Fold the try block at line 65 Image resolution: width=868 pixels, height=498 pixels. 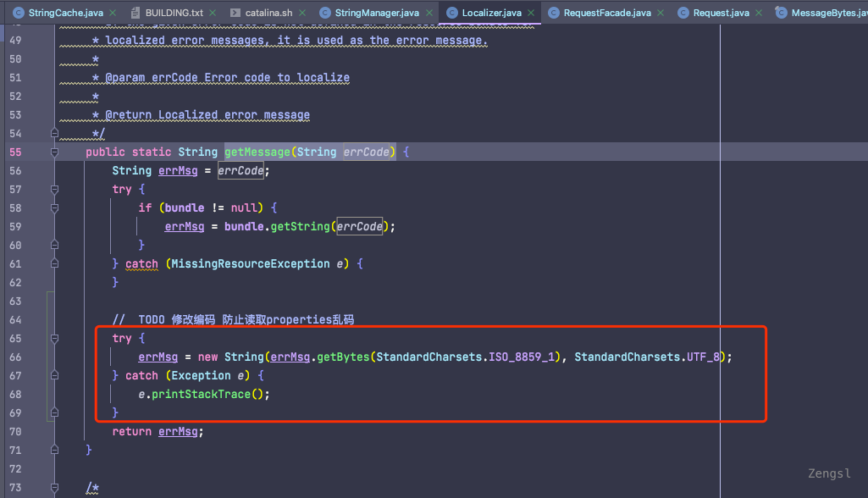tap(54, 339)
